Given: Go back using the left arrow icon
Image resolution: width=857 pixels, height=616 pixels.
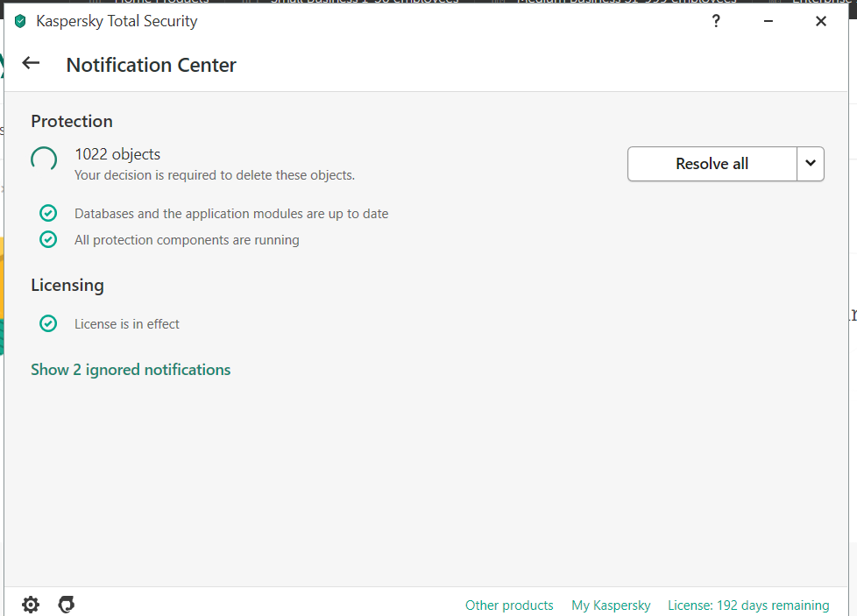Looking at the screenshot, I should [31, 63].
